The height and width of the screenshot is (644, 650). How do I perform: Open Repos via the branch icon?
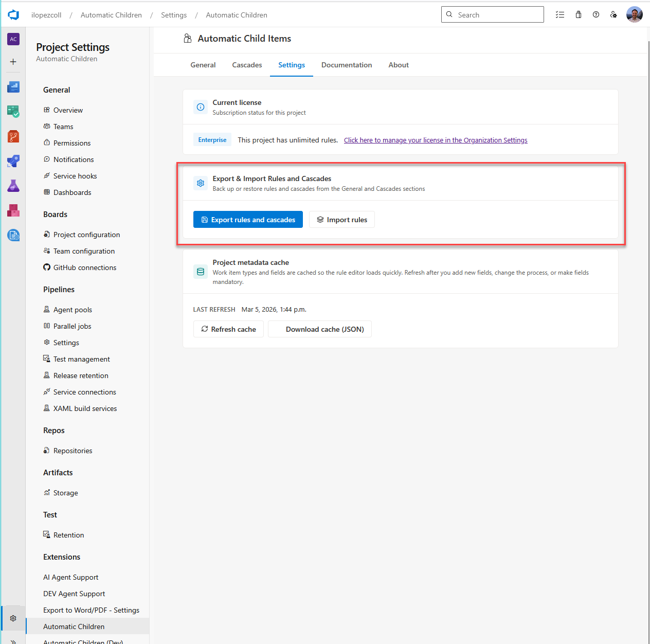tap(13, 136)
